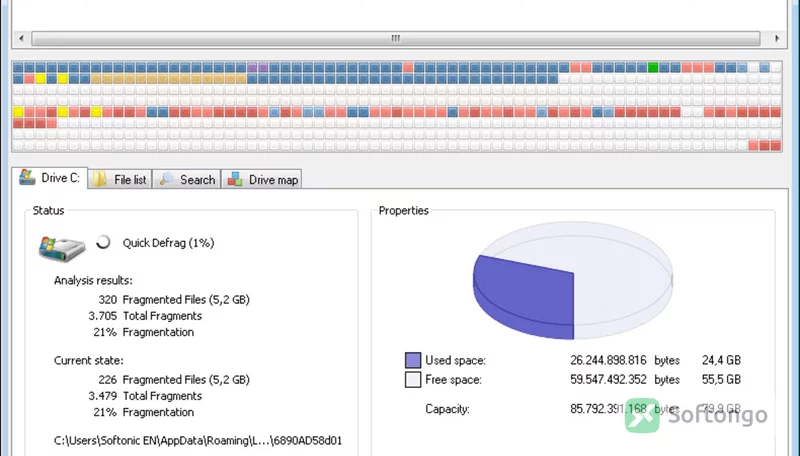Open the Drive map tab

262,179
